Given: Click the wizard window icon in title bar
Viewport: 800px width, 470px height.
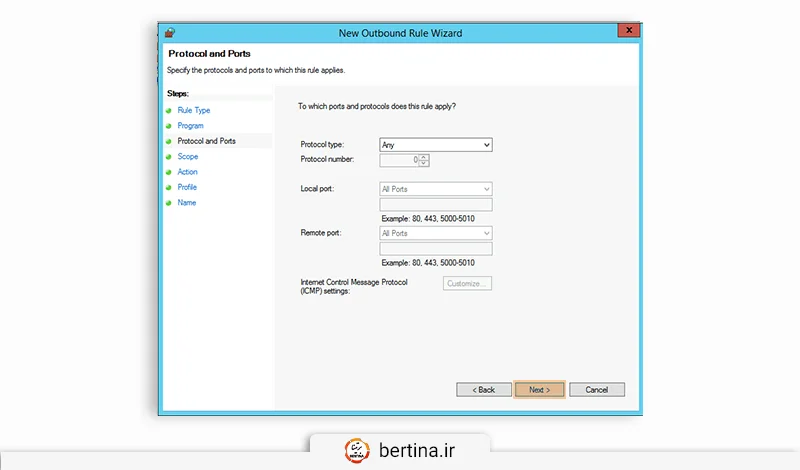Looking at the screenshot, I should tap(171, 33).
